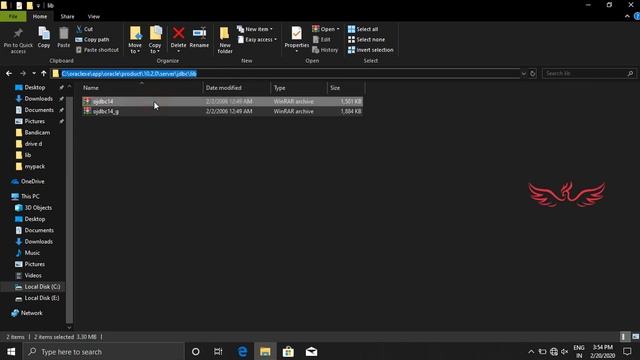Viewport: 640px width, 360px height.
Task: Open drive d folder in sidebar
Action: coord(33,144)
